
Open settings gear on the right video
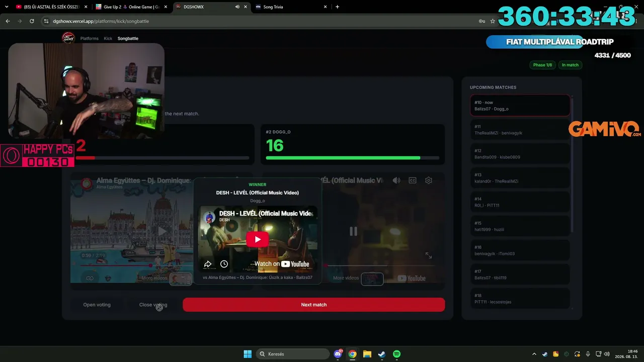[429, 180]
